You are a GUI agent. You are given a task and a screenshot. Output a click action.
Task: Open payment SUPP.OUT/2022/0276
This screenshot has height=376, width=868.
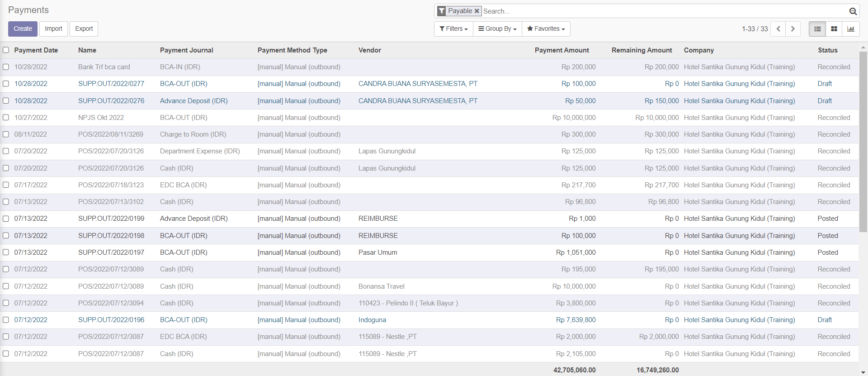(x=111, y=101)
